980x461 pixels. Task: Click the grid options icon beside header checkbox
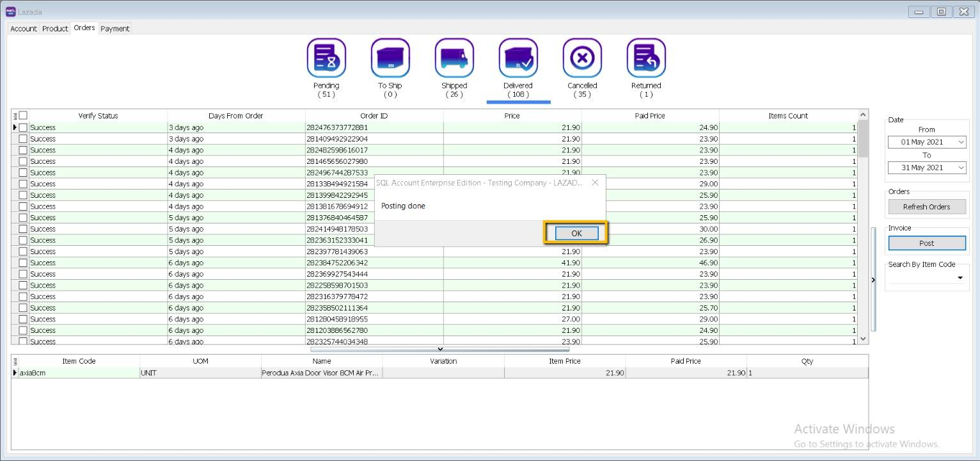coord(15,116)
